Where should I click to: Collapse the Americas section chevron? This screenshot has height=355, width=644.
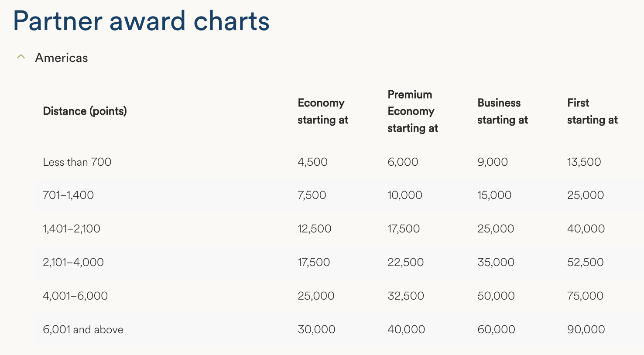(x=21, y=57)
